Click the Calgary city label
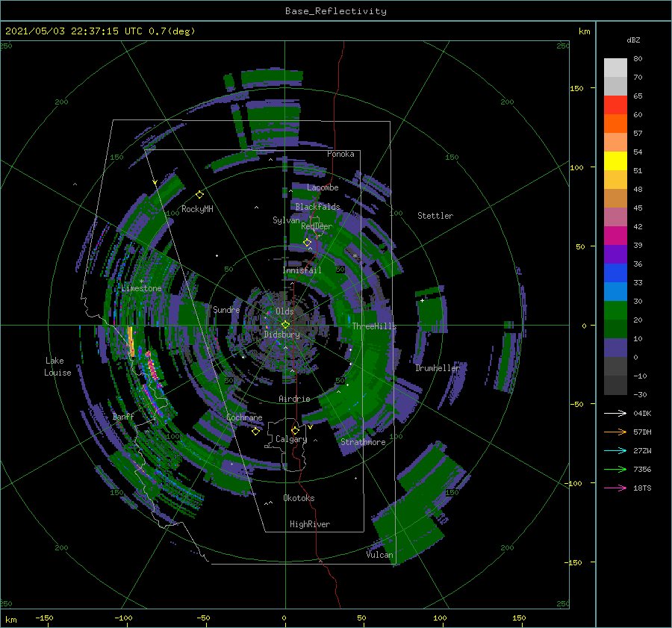672x628 pixels. tap(291, 439)
